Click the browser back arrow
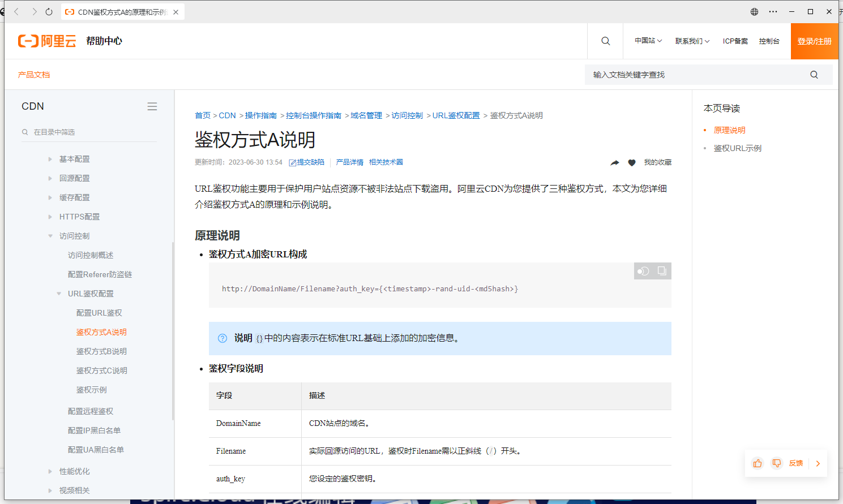 coord(16,11)
